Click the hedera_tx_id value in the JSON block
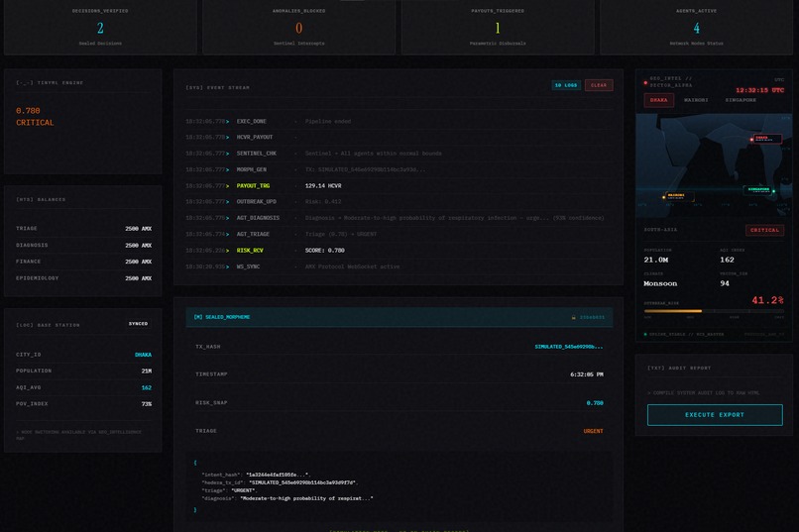Screen dimensions: 799x532 point(302,482)
